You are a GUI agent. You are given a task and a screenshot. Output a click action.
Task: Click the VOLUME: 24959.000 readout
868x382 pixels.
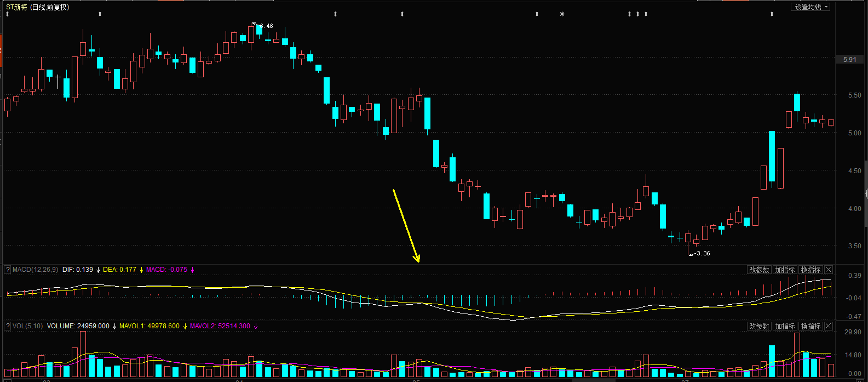click(x=78, y=326)
